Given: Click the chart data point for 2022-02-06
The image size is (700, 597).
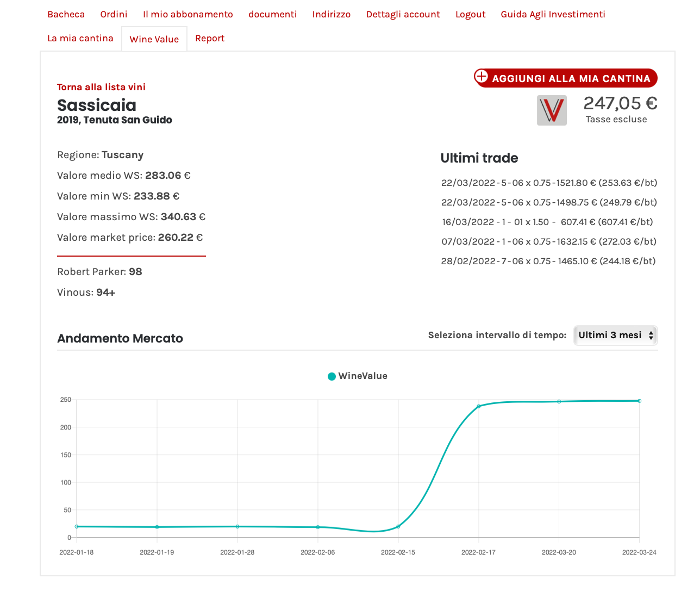Looking at the screenshot, I should pyautogui.click(x=318, y=527).
